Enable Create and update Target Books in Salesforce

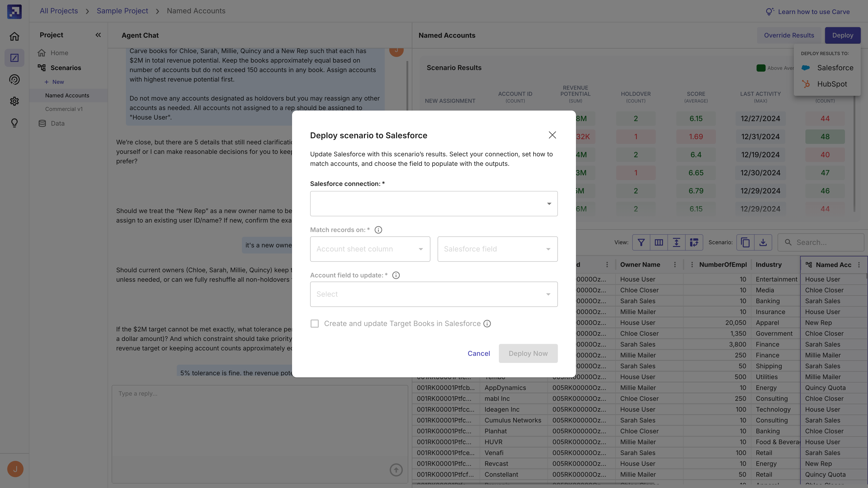pos(314,323)
